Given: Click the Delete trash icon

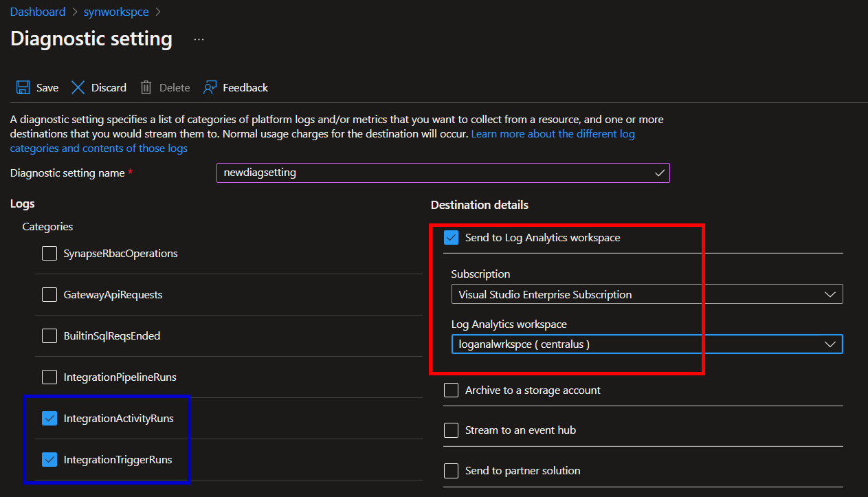Looking at the screenshot, I should [x=146, y=87].
